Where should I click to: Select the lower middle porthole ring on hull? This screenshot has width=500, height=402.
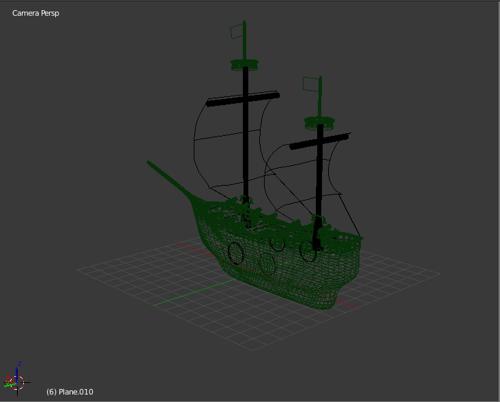267,263
